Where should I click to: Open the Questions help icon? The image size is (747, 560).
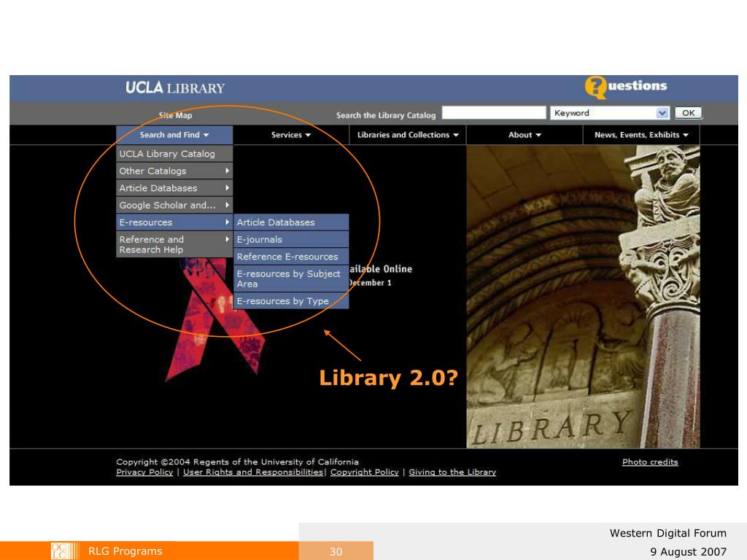[626, 87]
